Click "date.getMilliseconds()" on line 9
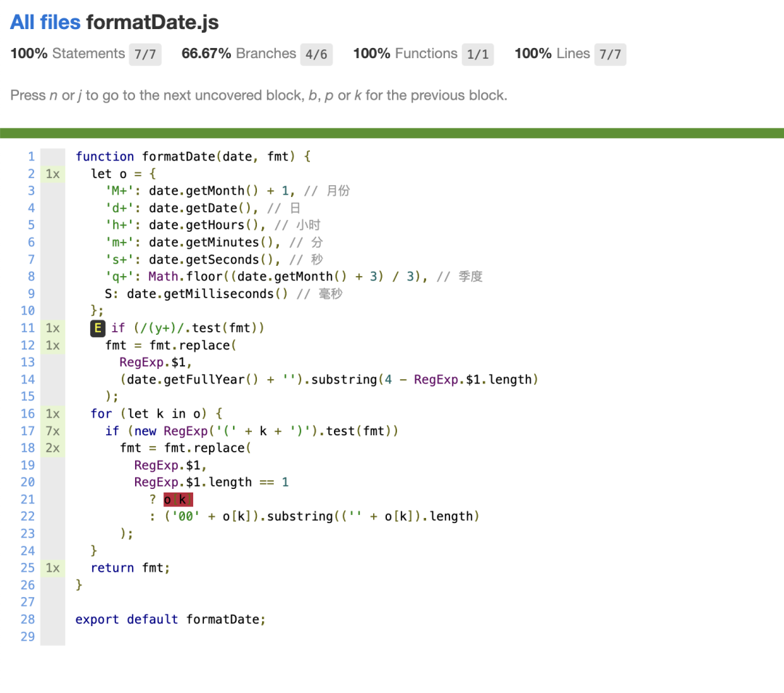784x693 pixels. coord(208,293)
